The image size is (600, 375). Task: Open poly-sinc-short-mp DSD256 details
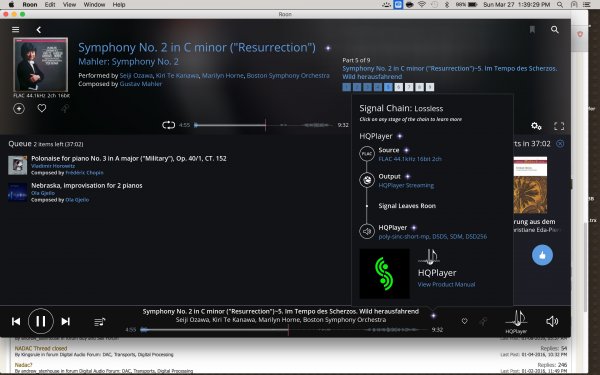point(433,237)
